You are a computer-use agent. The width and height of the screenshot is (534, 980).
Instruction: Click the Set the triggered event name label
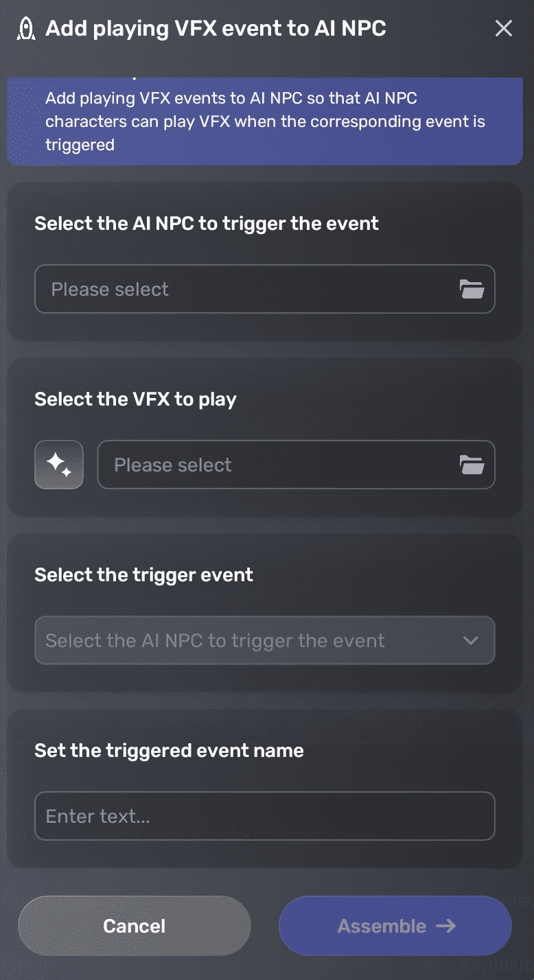click(169, 750)
